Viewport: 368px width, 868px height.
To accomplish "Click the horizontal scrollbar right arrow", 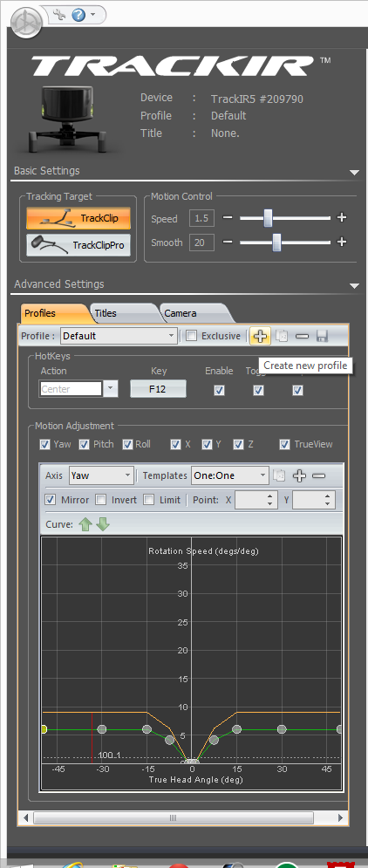I will click(342, 817).
